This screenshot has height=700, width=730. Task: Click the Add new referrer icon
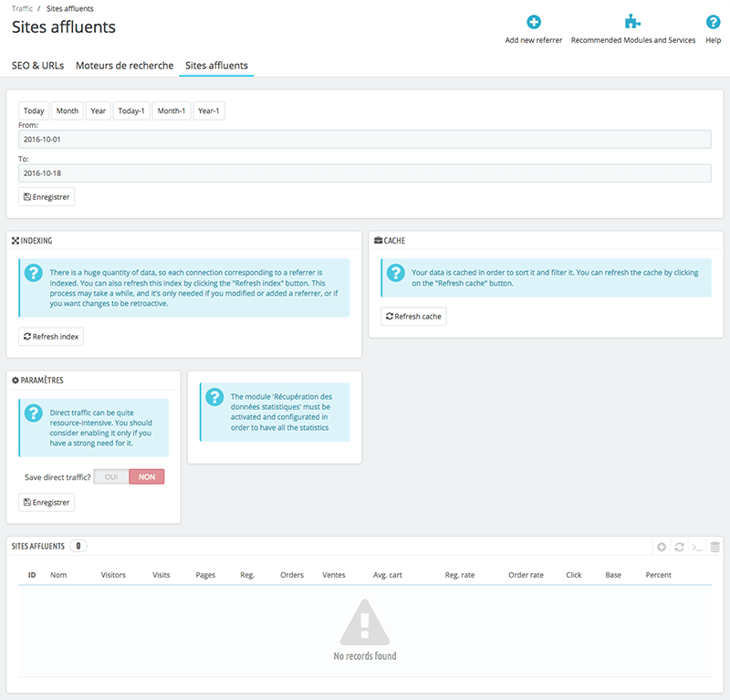[x=534, y=23]
